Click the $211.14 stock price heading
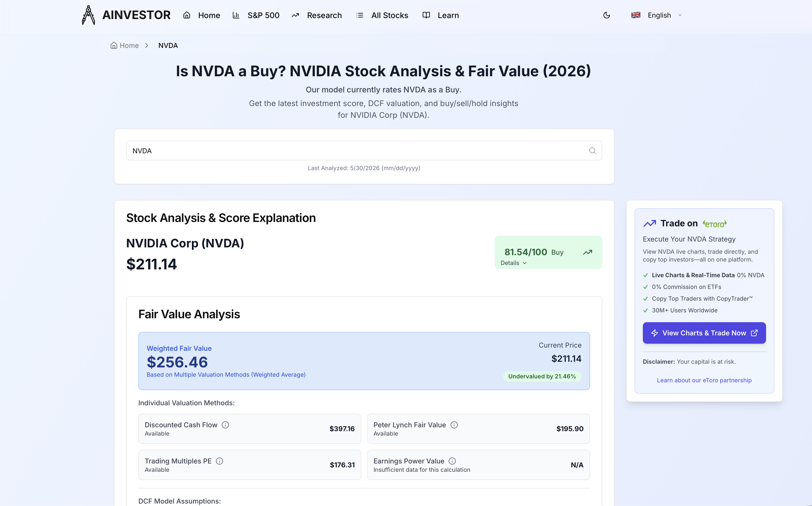 152,264
